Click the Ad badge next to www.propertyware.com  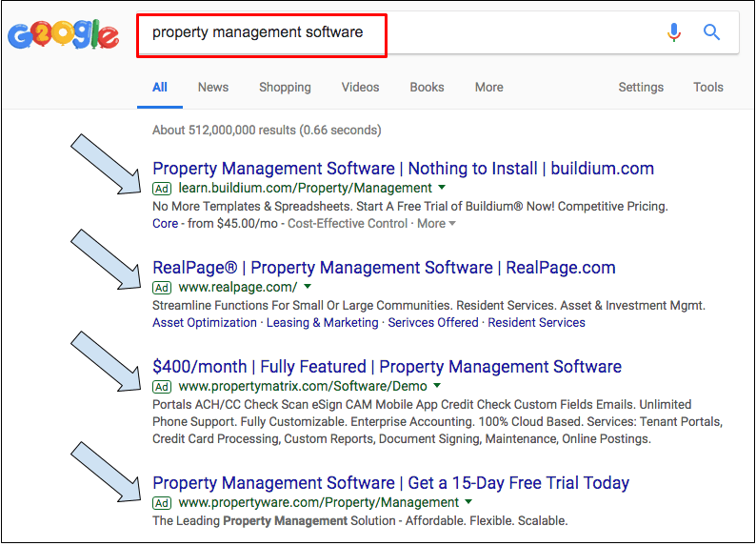162,503
